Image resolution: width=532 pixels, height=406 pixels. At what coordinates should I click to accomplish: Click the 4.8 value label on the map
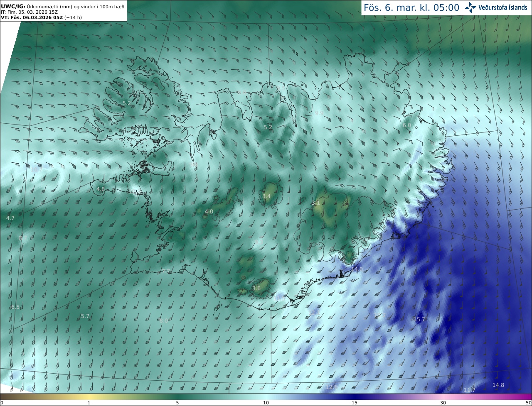tap(101, 189)
